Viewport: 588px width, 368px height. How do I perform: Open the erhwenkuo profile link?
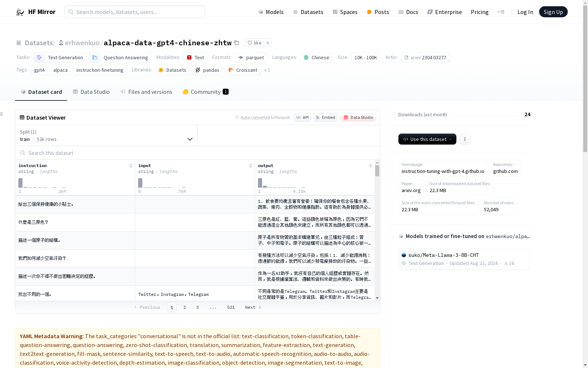[x=82, y=43]
